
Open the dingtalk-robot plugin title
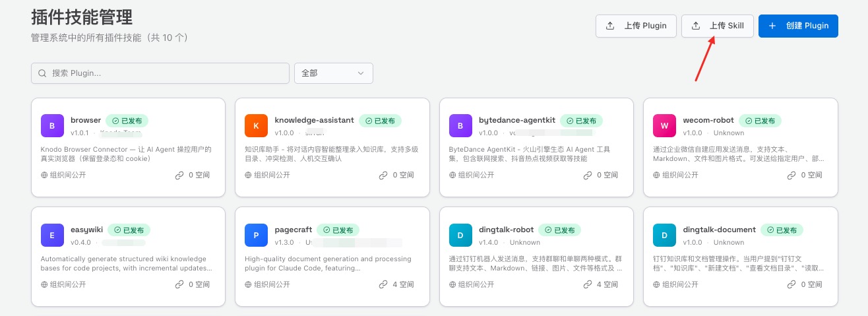pyautogui.click(x=507, y=230)
